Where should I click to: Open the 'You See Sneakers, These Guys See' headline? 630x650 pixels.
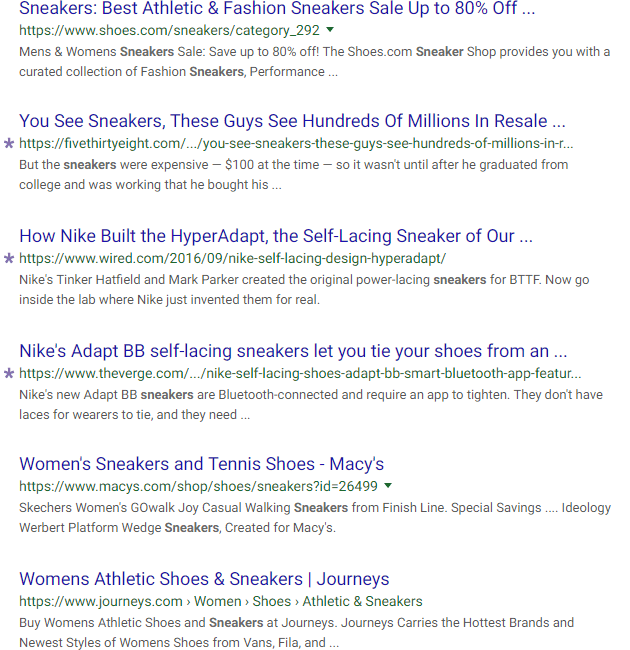[292, 121]
